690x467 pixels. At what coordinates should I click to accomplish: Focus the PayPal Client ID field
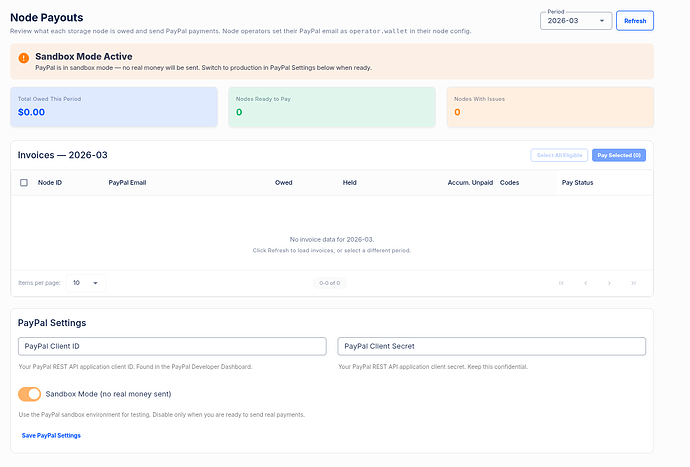click(172, 346)
